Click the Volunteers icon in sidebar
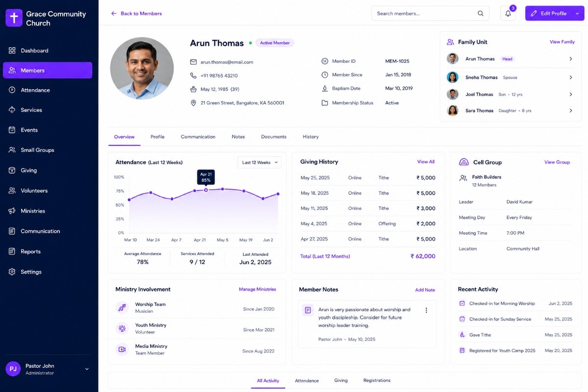 coord(12,191)
